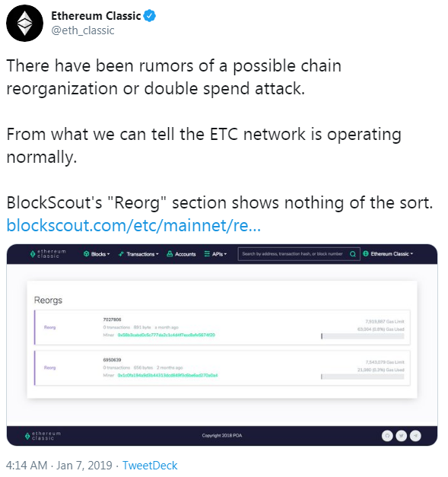Click the TweetDeck source link

[x=150, y=466]
